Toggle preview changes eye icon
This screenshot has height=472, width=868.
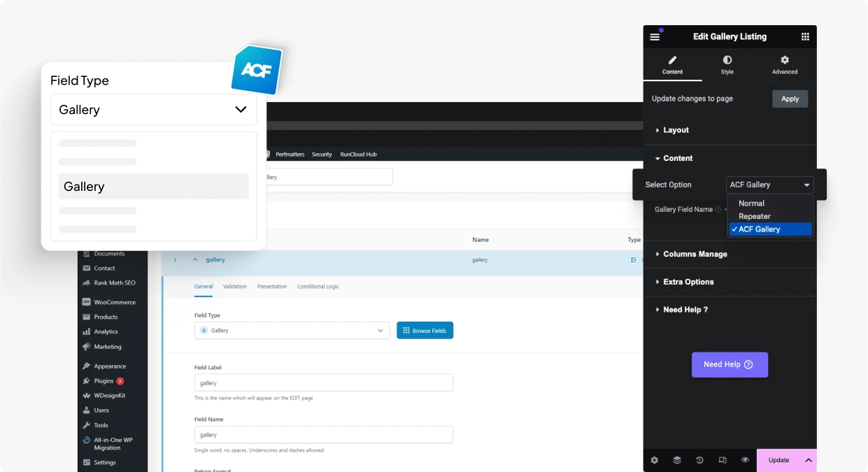745,460
